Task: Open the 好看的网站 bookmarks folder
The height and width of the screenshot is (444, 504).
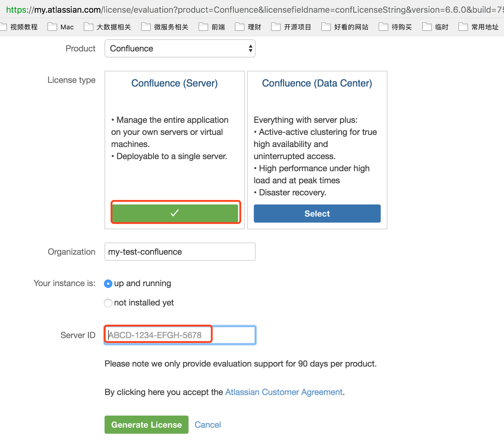Action: coord(351,27)
